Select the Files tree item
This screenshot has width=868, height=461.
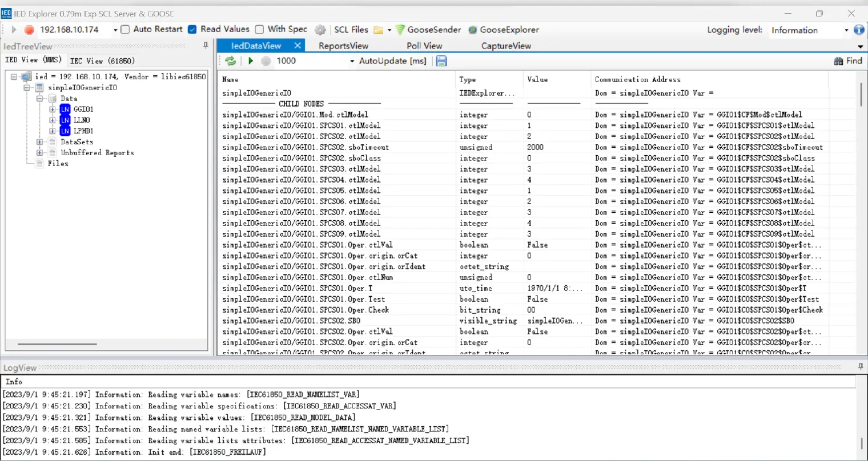pos(58,163)
